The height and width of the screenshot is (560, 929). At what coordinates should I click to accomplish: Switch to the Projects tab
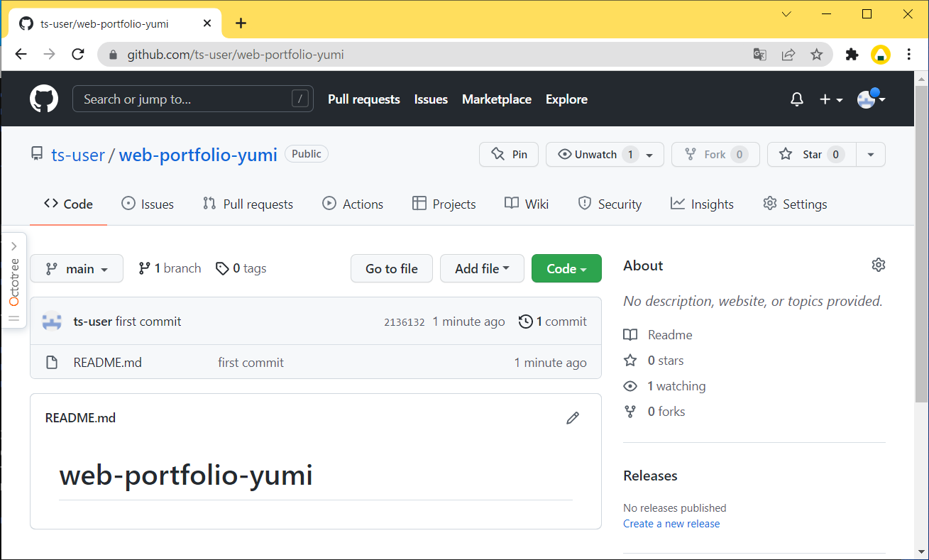[x=444, y=204]
